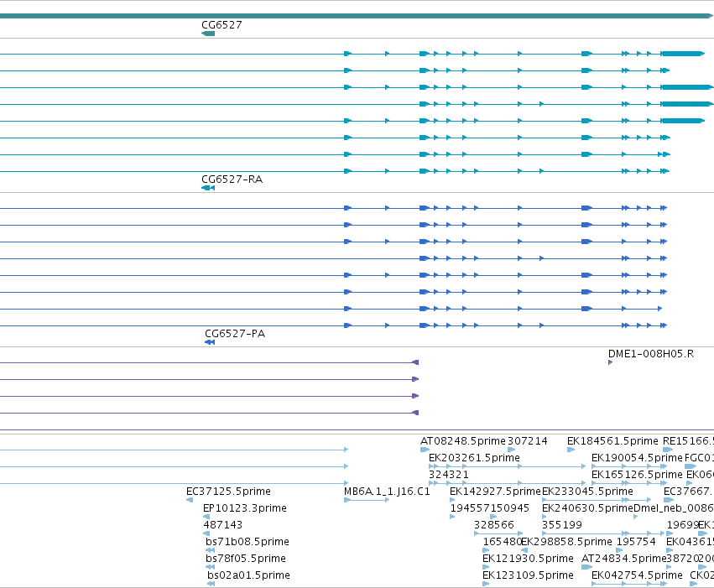Click the EK165126.5prime label
This screenshot has height=588, width=714.
637,474
